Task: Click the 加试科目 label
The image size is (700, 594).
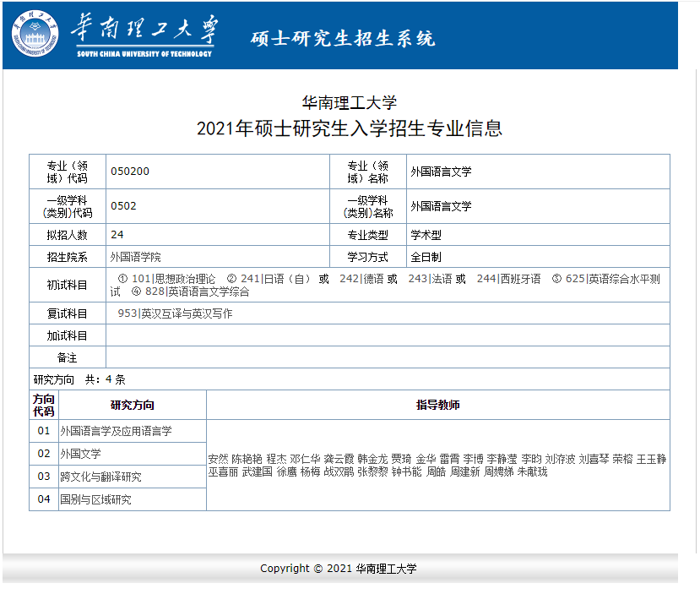Action: click(x=68, y=335)
